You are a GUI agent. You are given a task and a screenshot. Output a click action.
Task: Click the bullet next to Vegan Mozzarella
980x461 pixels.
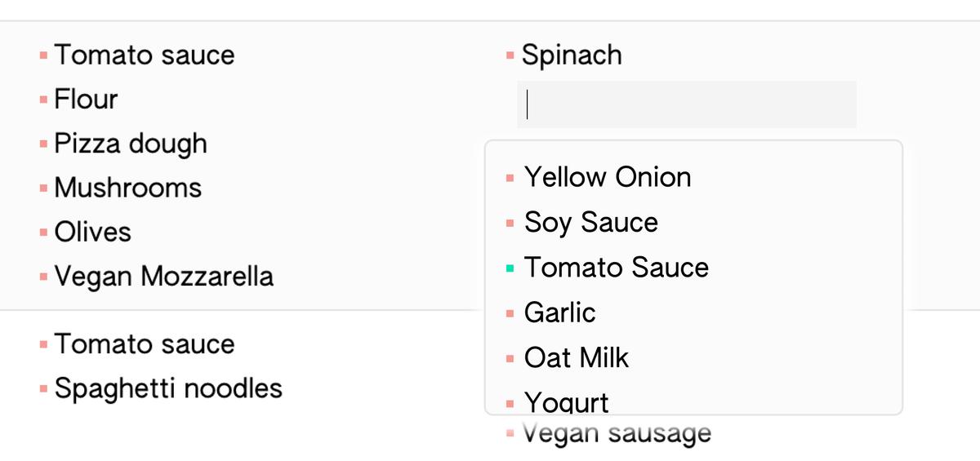tap(43, 277)
